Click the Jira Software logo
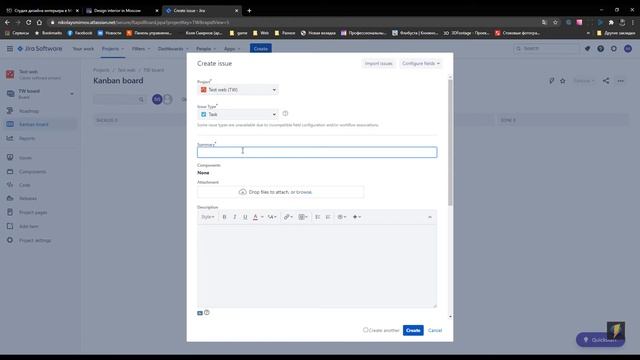Image resolution: width=640 pixels, height=360 pixels. [x=40, y=49]
